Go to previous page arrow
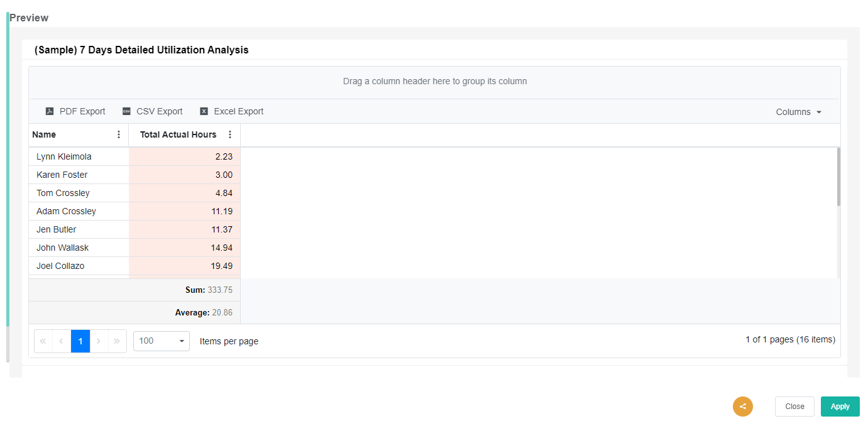This screenshot has width=868, height=426. (x=62, y=341)
